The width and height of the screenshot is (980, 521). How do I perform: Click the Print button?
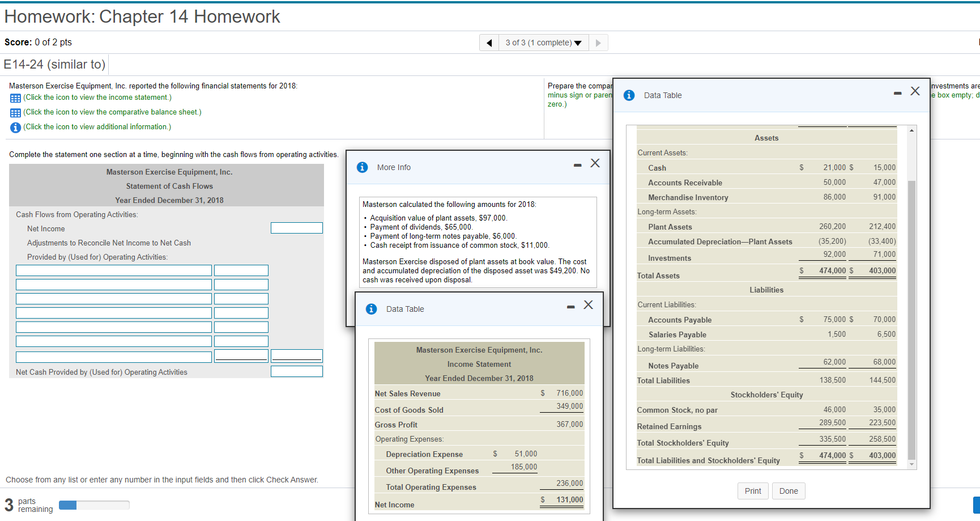pyautogui.click(x=753, y=491)
